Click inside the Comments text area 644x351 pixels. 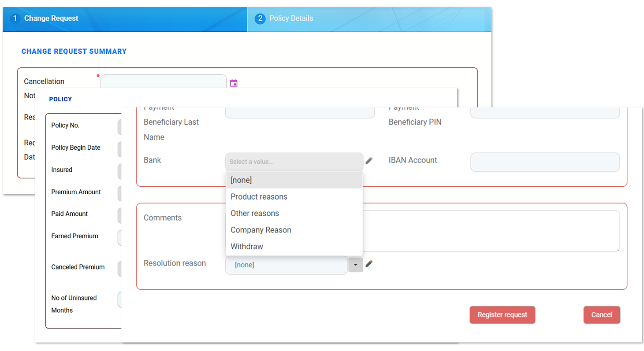tap(489, 231)
